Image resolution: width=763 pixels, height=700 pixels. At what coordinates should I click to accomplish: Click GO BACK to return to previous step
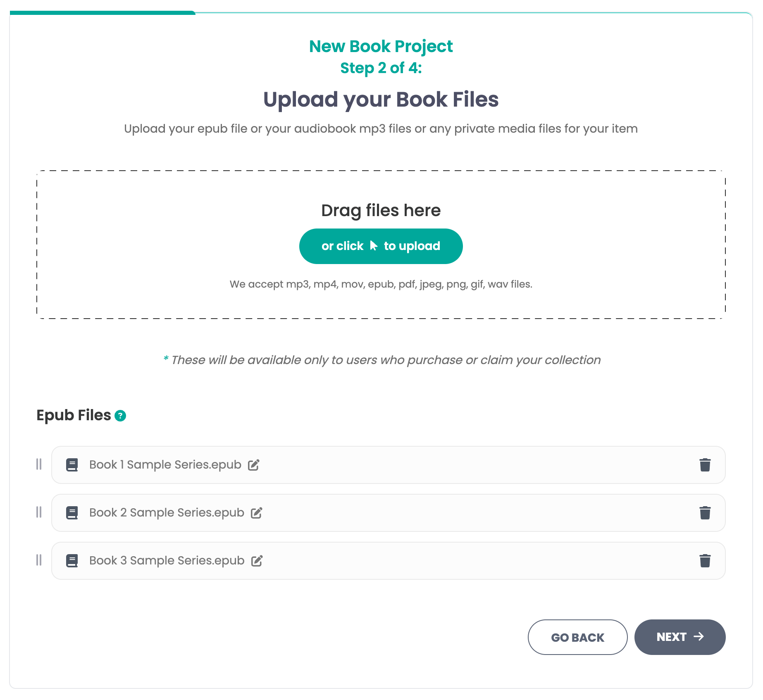tap(577, 637)
